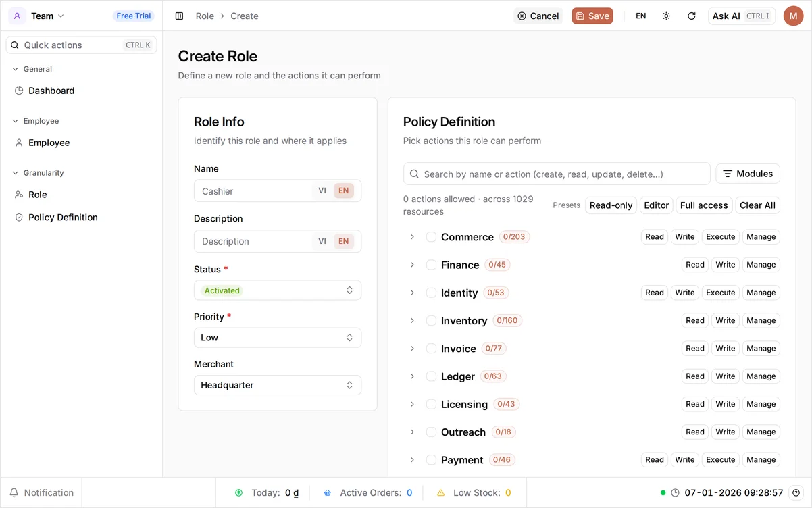Click the Clear All button
This screenshot has width=812, height=508.
click(x=757, y=205)
